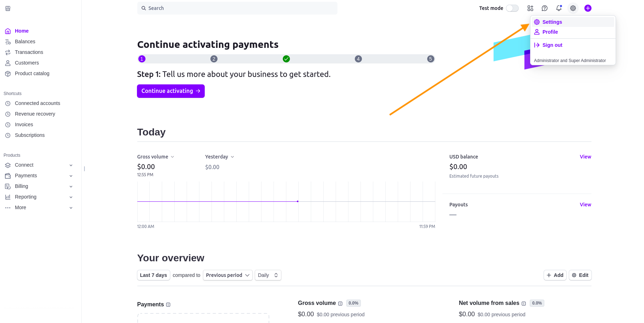
Task: Open the notifications bell
Action: (559, 8)
